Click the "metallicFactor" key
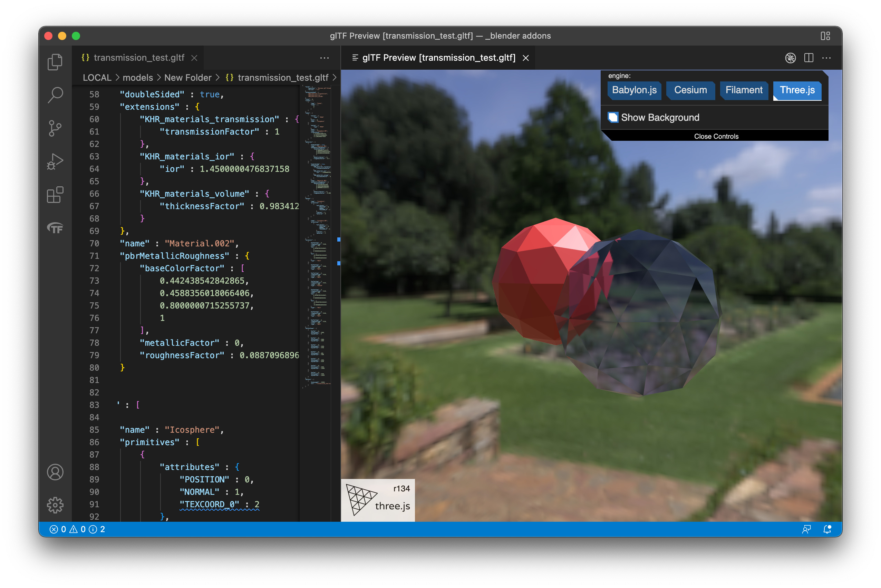The width and height of the screenshot is (881, 588). pos(179,343)
